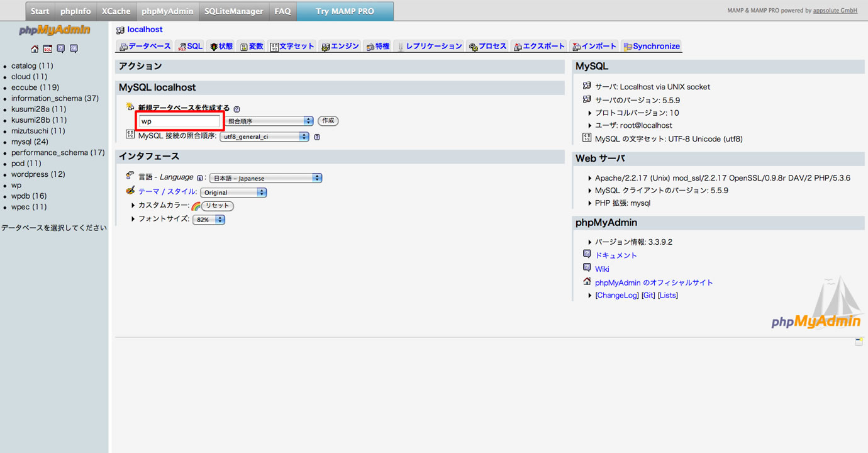
Task: Click the new database name input field
Action: pos(180,121)
